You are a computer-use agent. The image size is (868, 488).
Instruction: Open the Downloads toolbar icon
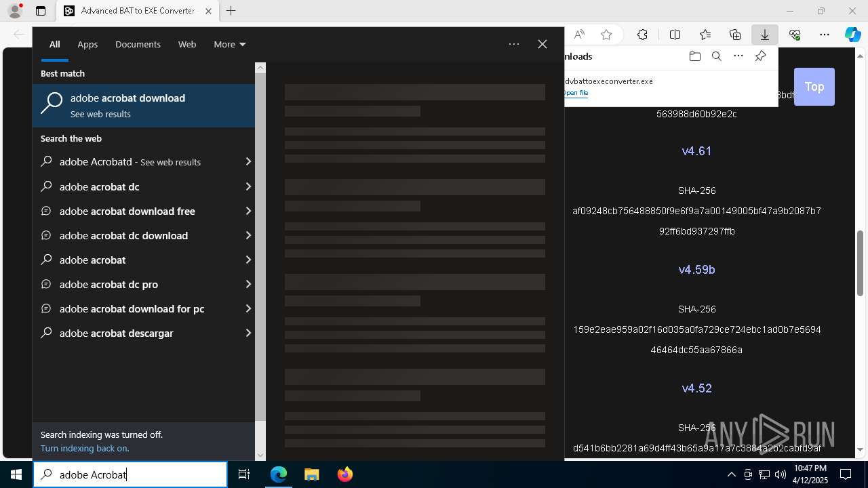click(x=764, y=35)
